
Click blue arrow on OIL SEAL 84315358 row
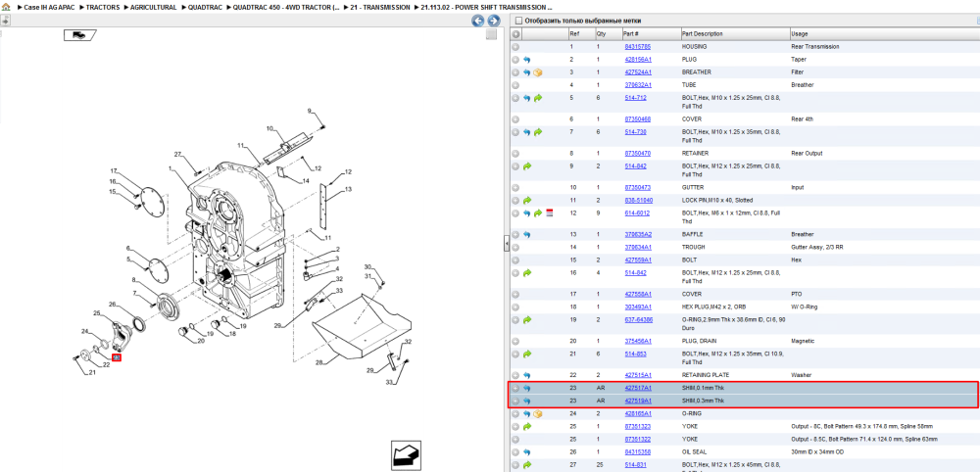point(527,452)
